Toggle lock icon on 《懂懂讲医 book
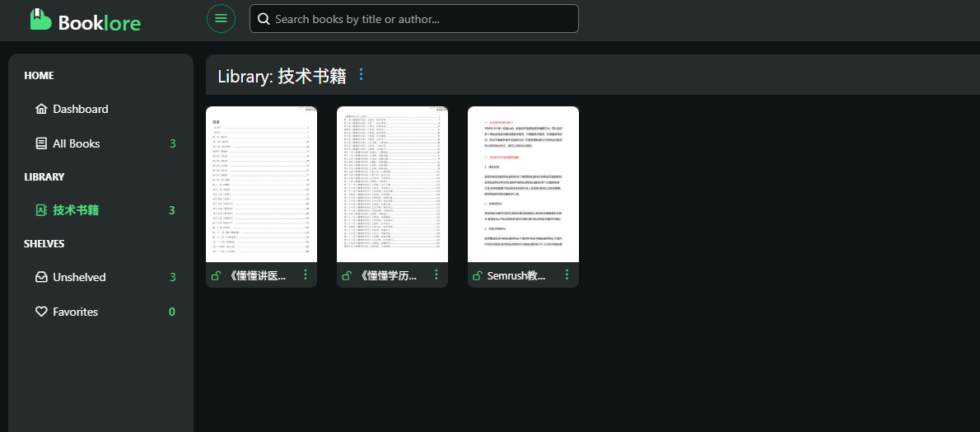 (217, 275)
